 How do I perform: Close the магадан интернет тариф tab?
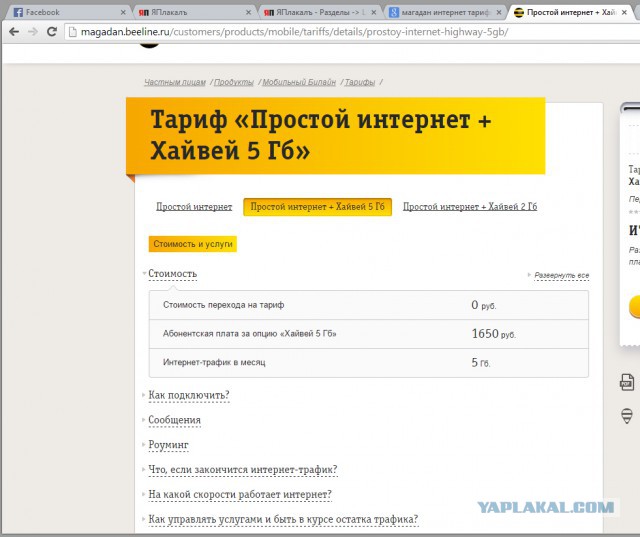499,13
